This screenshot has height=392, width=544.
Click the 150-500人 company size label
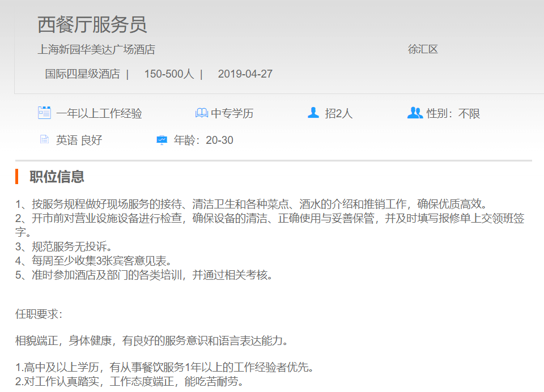tap(169, 74)
